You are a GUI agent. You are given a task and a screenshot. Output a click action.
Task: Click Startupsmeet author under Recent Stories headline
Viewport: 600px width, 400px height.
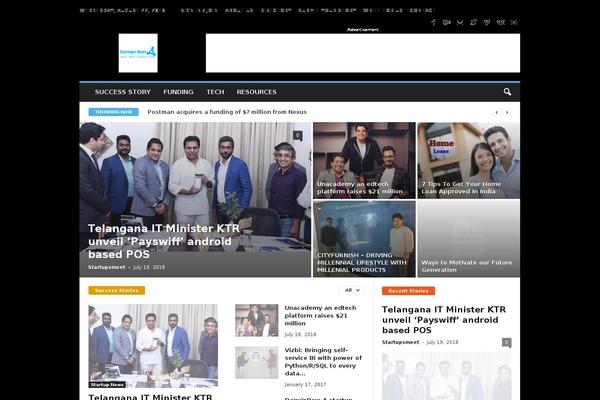click(x=400, y=342)
